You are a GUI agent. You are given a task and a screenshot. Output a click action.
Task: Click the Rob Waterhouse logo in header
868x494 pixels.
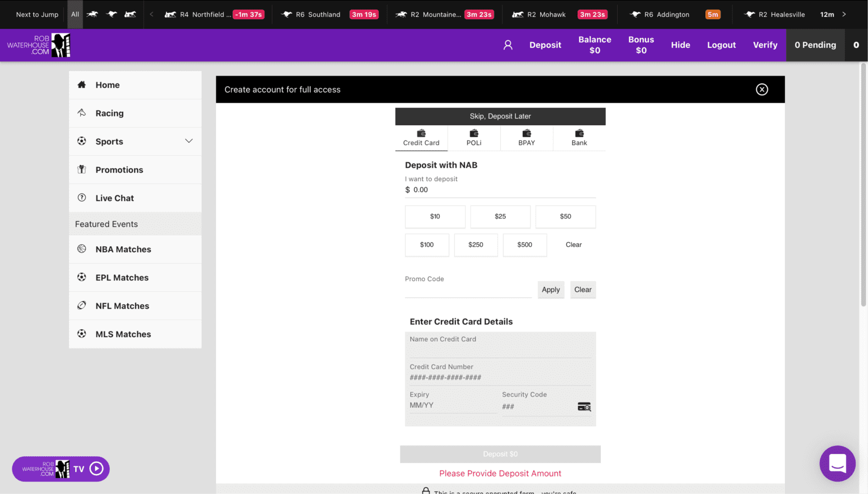point(38,45)
